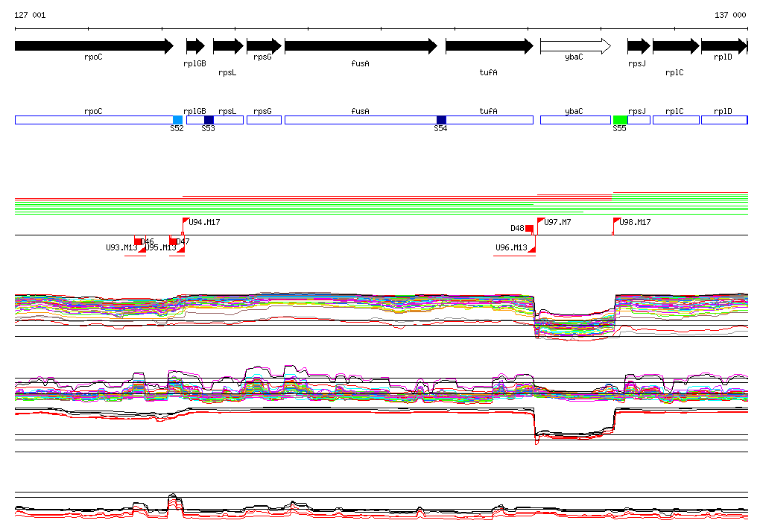Click the rplGB label under the black arrow

194,64
